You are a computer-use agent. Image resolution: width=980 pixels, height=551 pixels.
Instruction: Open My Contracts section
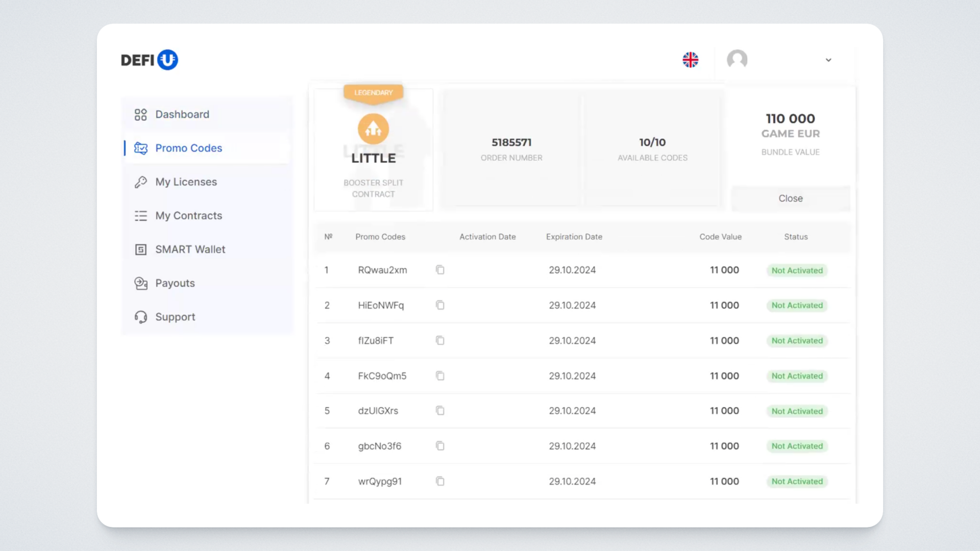coord(188,216)
